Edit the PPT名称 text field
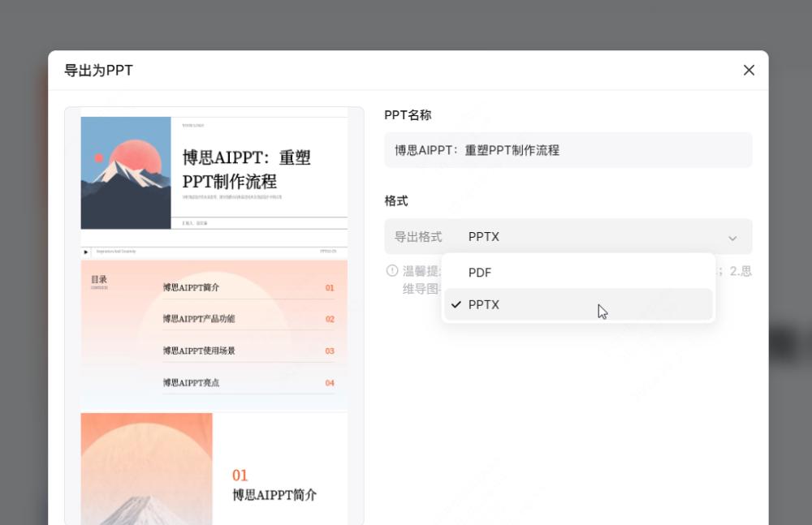812x525 pixels. point(568,150)
